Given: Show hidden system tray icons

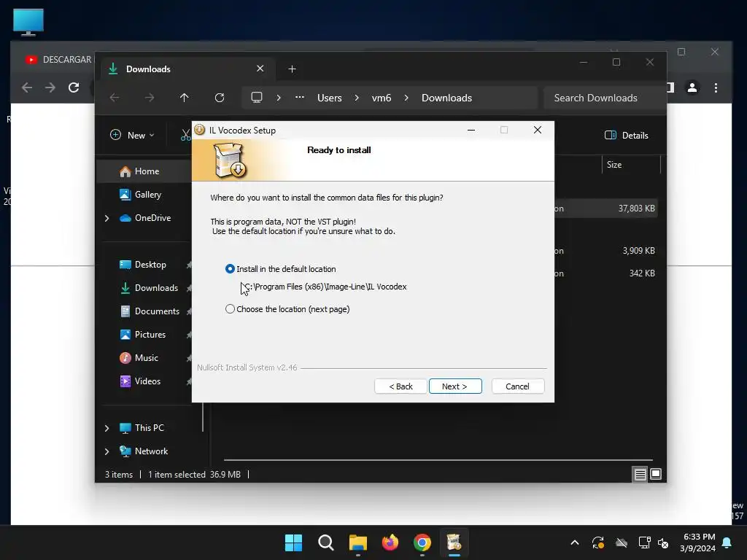Looking at the screenshot, I should click(575, 542).
